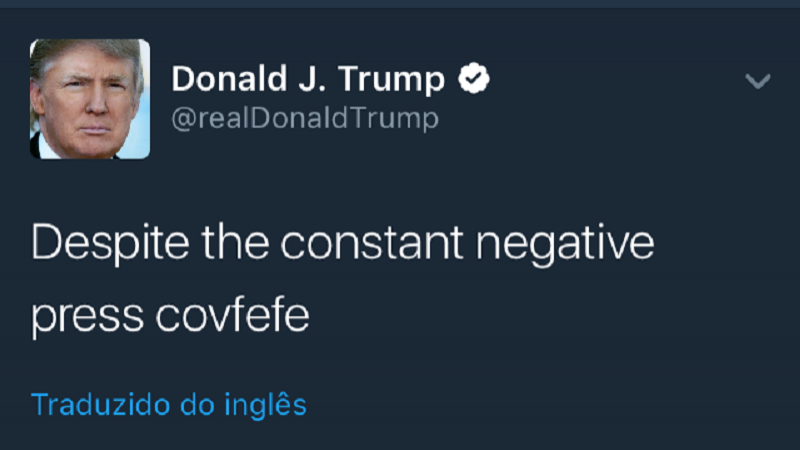Open the @realDonaldTrump handle link
Viewport: 800px width, 450px height.
point(305,119)
